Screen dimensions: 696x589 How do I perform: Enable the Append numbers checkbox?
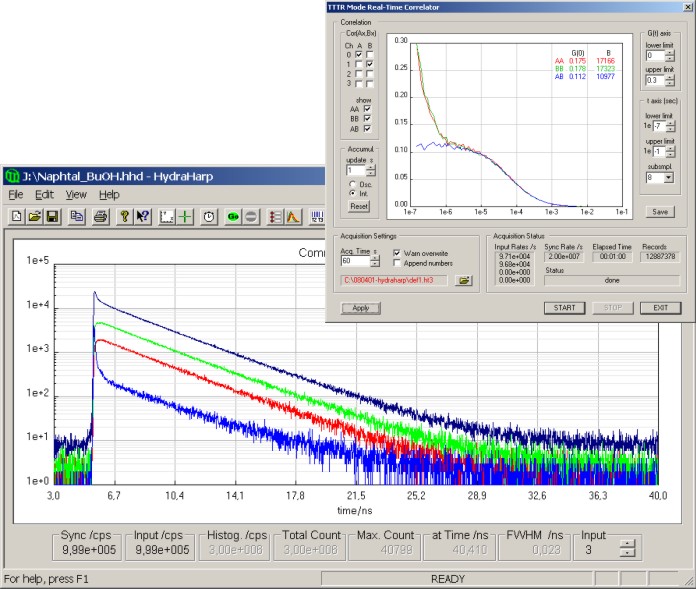click(397, 263)
